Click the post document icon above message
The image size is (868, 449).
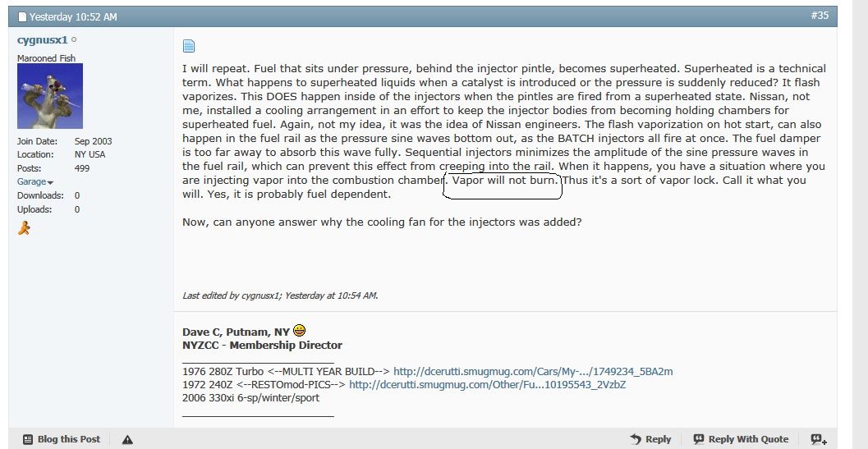pos(189,46)
